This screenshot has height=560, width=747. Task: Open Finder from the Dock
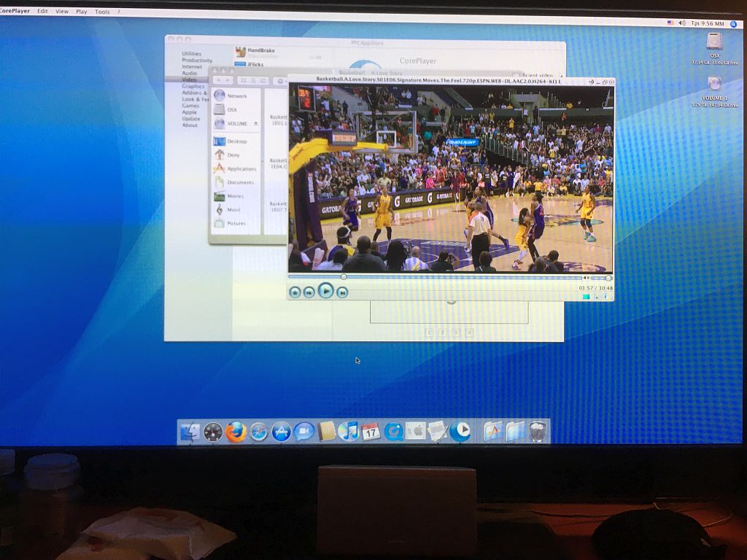tap(190, 432)
